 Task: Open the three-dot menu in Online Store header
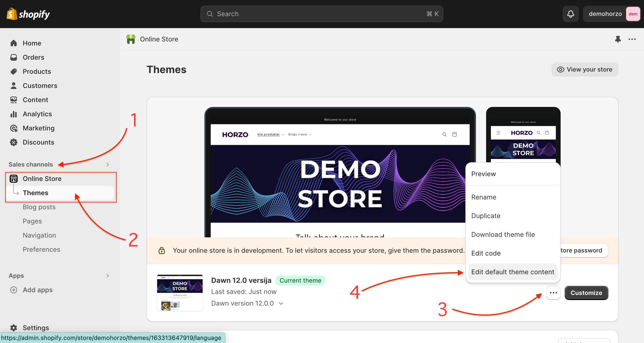pyautogui.click(x=632, y=39)
